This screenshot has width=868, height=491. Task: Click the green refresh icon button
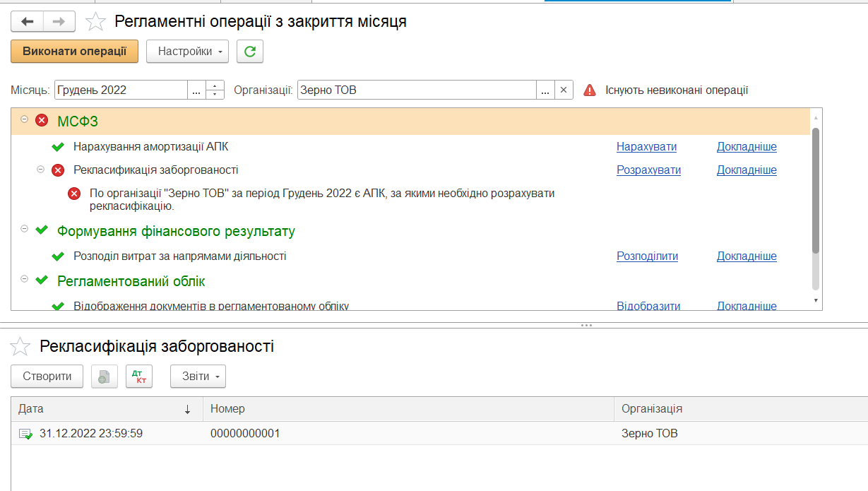coord(249,52)
